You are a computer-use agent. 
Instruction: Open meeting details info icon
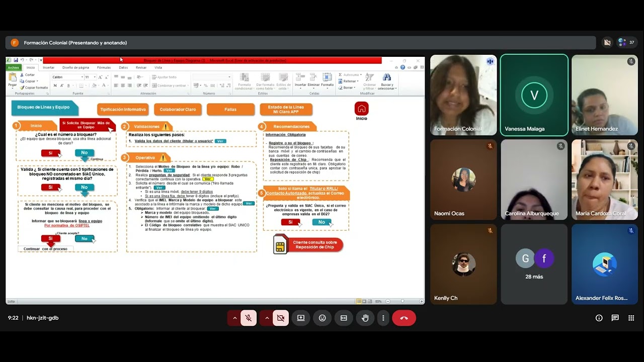click(x=599, y=318)
